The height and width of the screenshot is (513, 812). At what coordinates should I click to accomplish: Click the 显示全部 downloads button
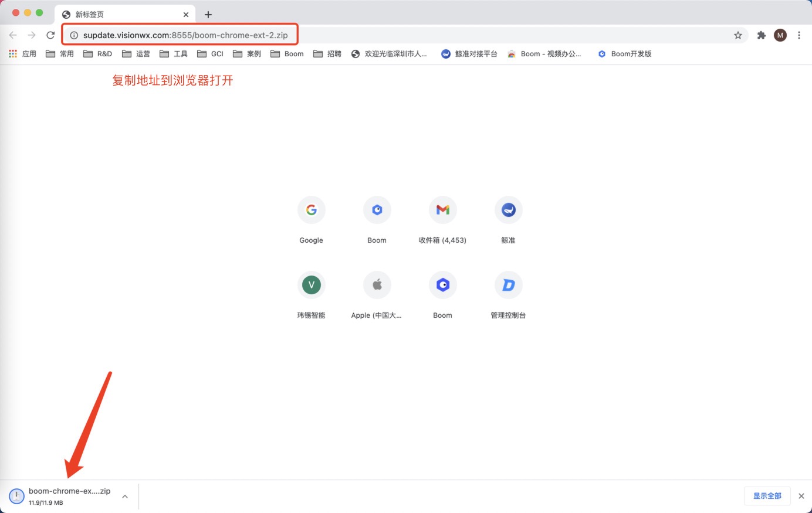coord(767,495)
